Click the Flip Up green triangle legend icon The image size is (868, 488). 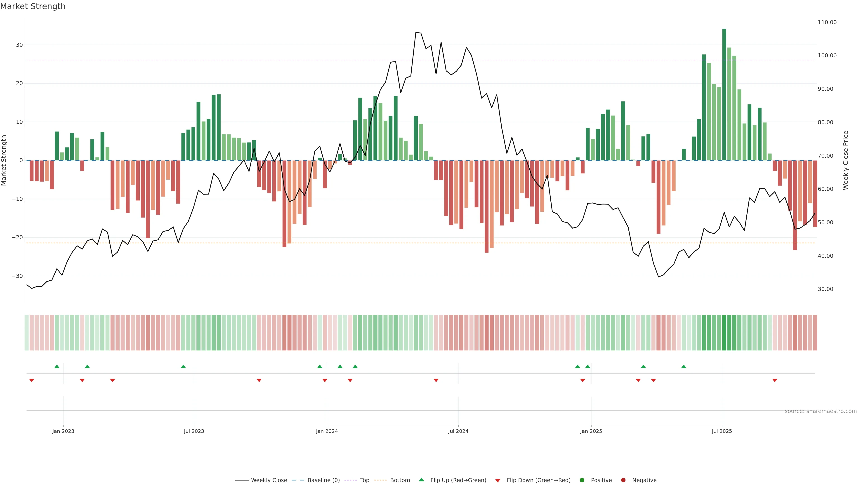(x=421, y=480)
